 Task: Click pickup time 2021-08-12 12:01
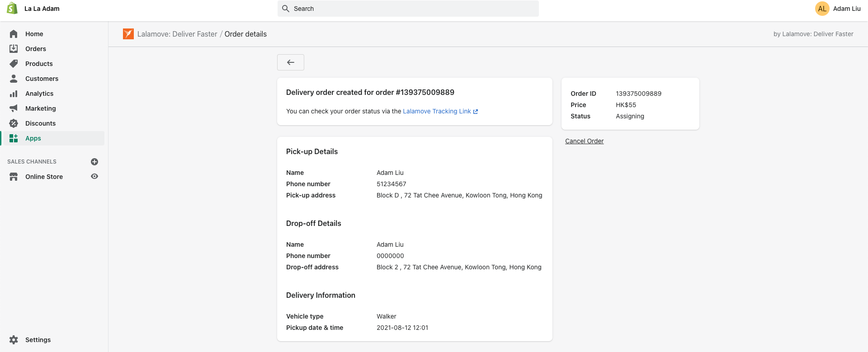[402, 328]
